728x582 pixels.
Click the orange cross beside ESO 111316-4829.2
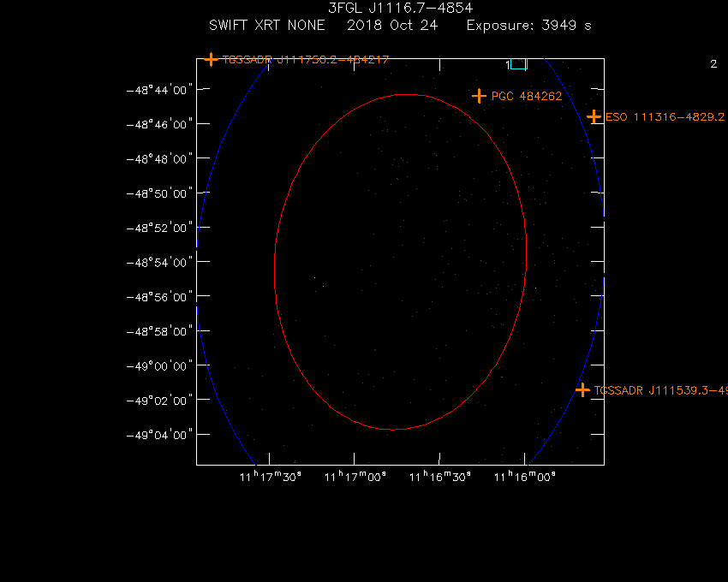coord(594,116)
